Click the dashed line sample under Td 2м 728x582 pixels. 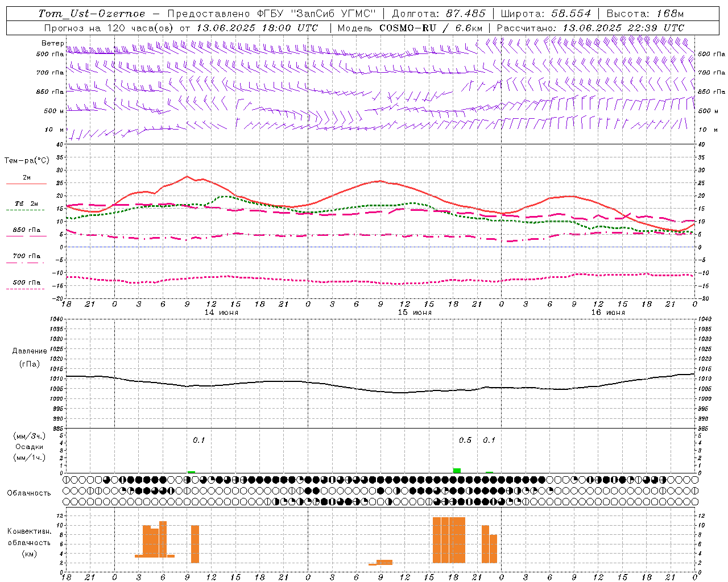tap(25, 210)
